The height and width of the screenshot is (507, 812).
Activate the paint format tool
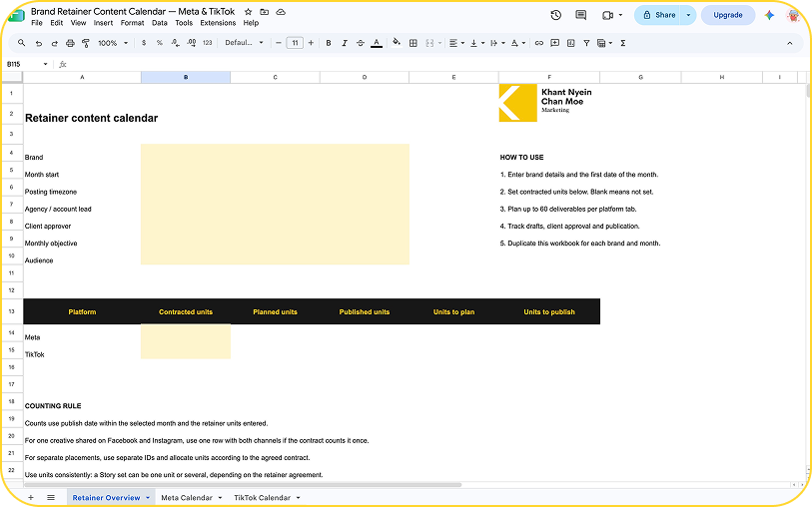pyautogui.click(x=86, y=44)
